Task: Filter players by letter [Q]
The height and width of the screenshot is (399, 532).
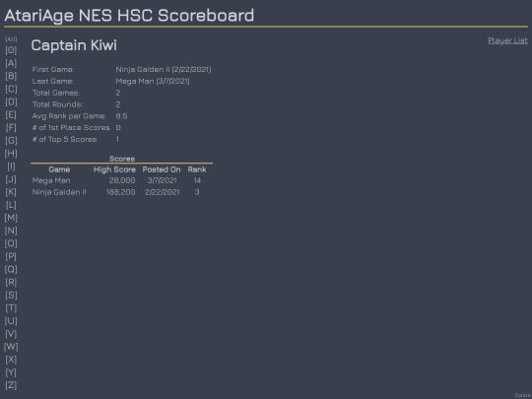Action: [11, 269]
